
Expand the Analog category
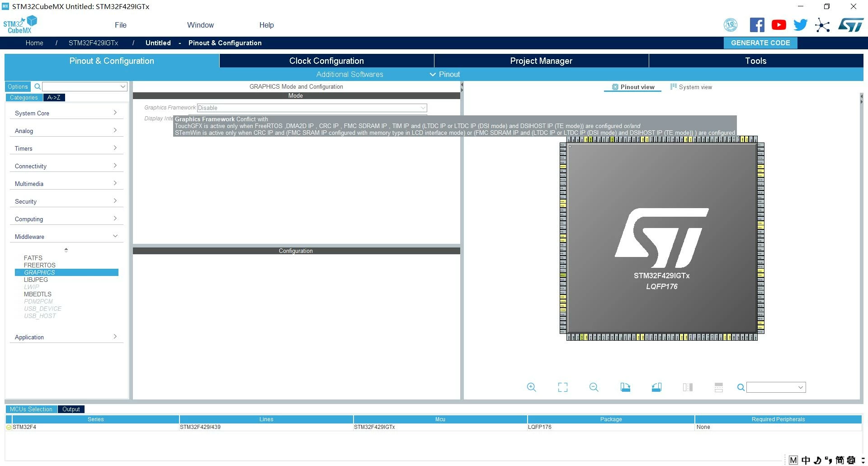tap(66, 131)
